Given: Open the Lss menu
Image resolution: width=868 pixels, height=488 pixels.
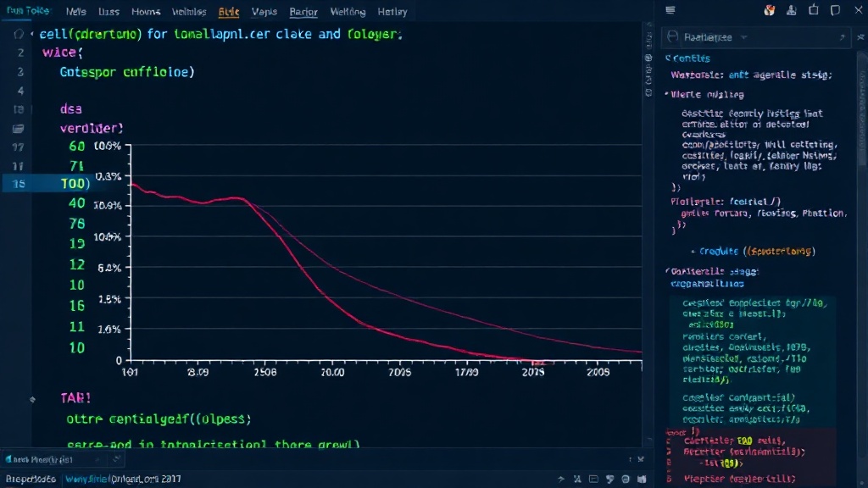Looking at the screenshot, I should 108,12.
